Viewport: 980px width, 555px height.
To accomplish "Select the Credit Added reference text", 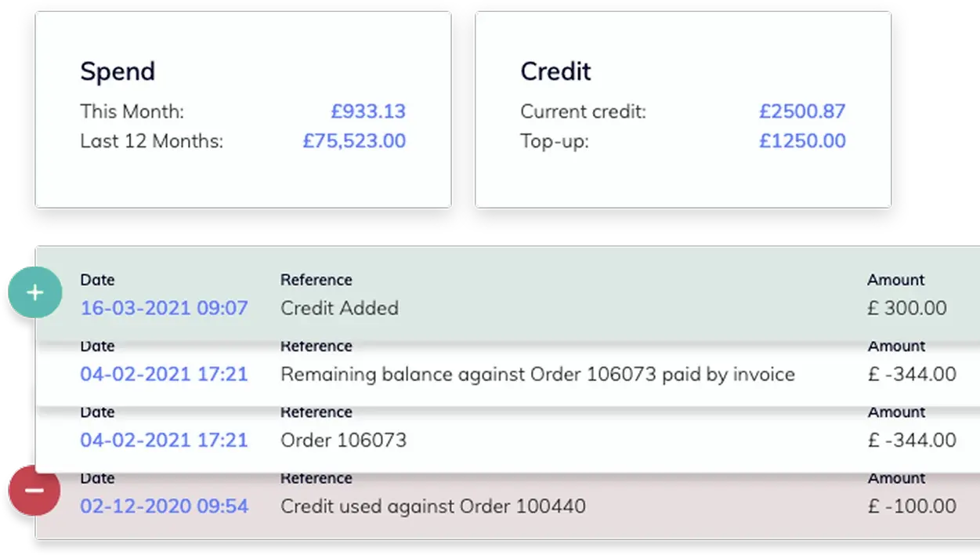I will (339, 308).
